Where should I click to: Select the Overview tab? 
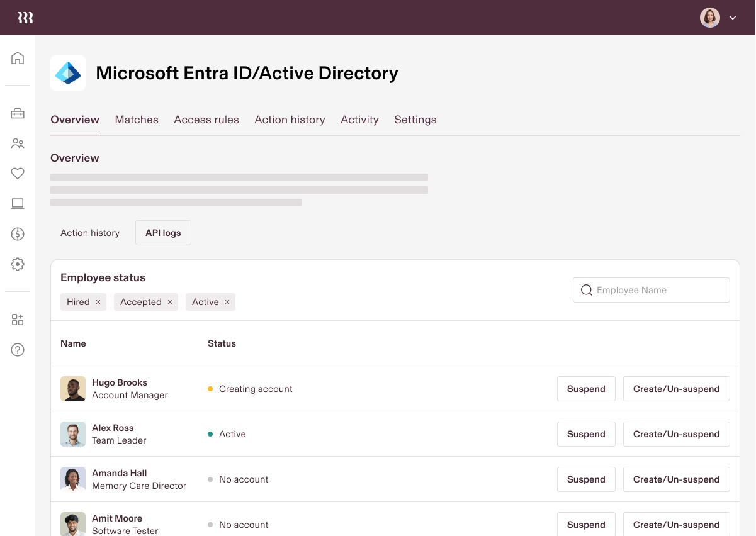coord(75,120)
